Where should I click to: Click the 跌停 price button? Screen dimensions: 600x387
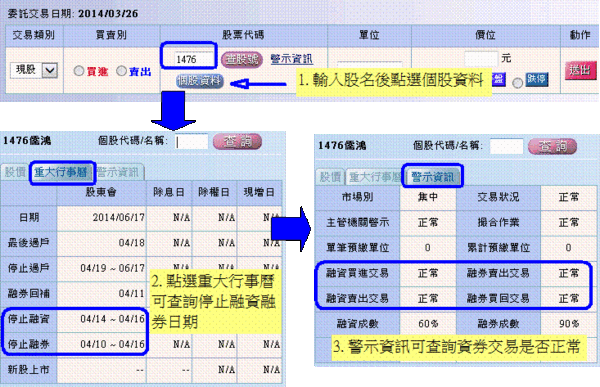pyautogui.click(x=536, y=79)
